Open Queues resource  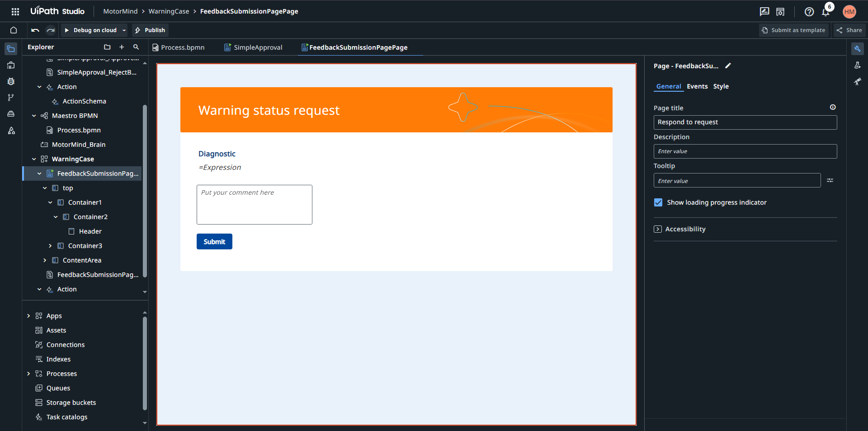pyautogui.click(x=58, y=388)
